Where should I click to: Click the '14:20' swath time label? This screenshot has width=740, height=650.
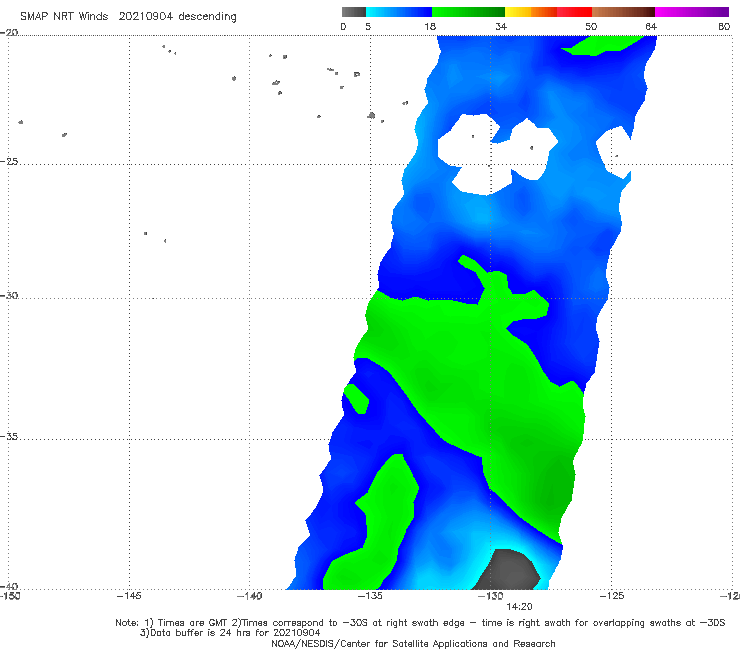[x=519, y=607]
